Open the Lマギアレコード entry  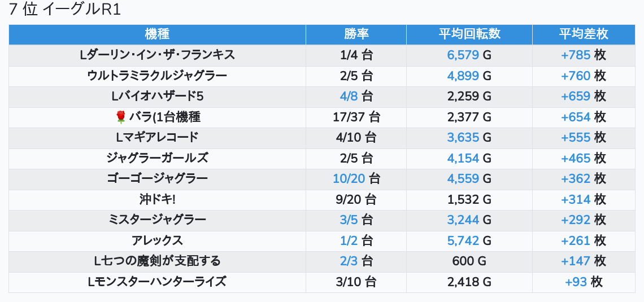point(157,138)
